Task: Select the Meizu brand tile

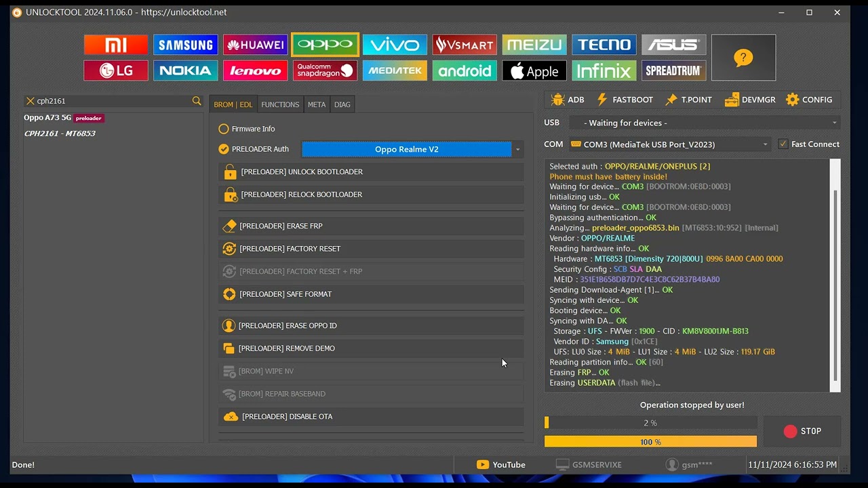Action: 534,45
